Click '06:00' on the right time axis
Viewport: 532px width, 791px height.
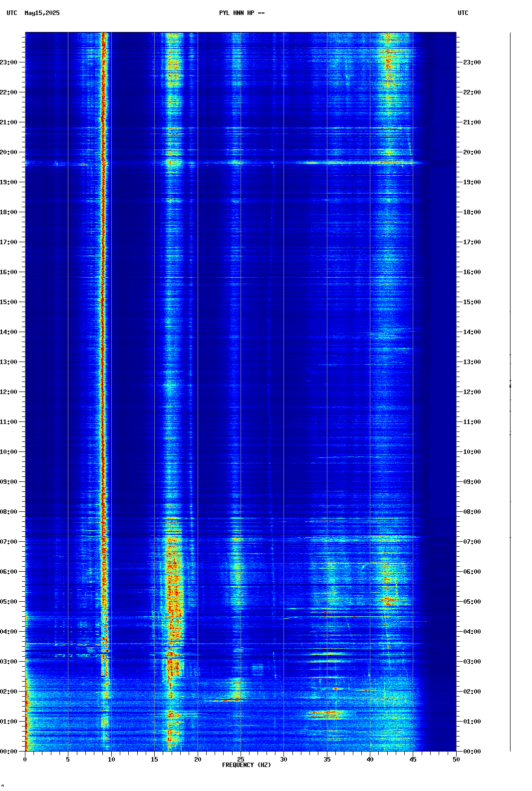[x=472, y=572]
